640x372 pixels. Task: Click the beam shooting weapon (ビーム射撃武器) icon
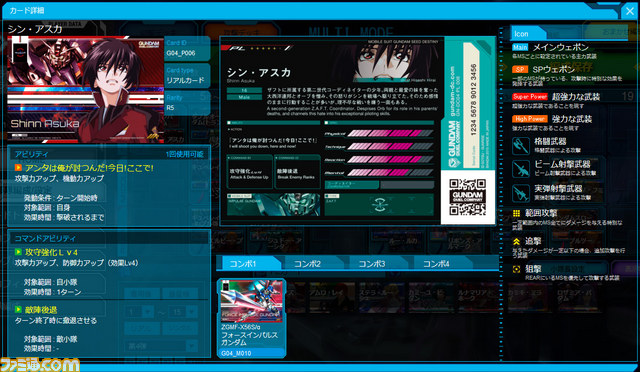(521, 169)
